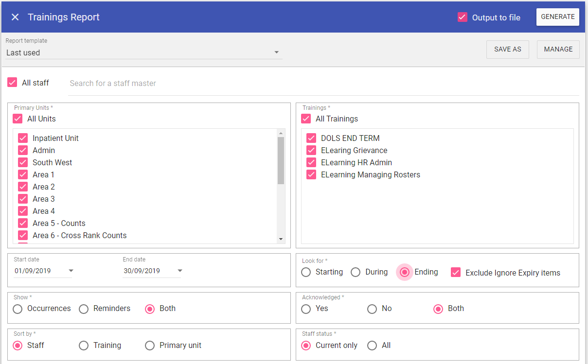Click the Save As button
The image size is (588, 364).
(507, 49)
